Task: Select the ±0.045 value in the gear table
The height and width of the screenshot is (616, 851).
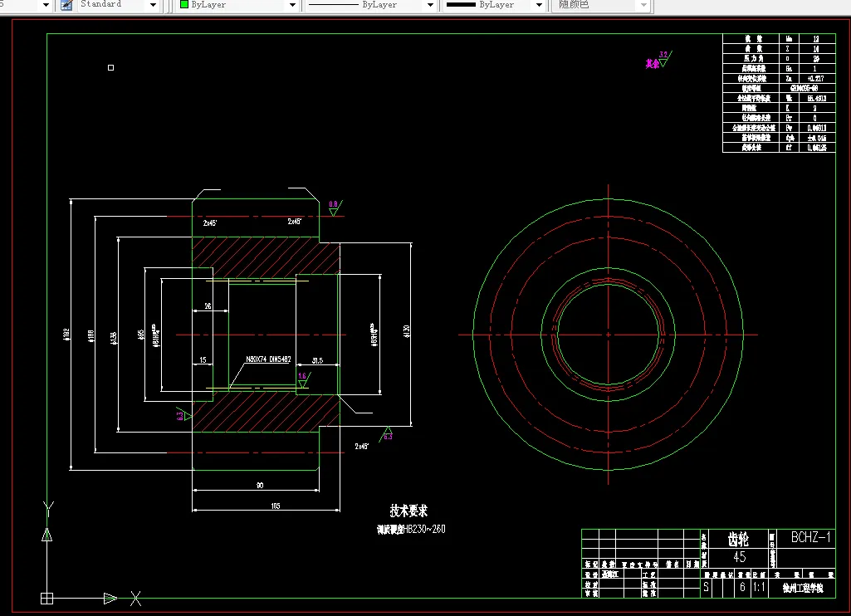Action: pyautogui.click(x=816, y=138)
